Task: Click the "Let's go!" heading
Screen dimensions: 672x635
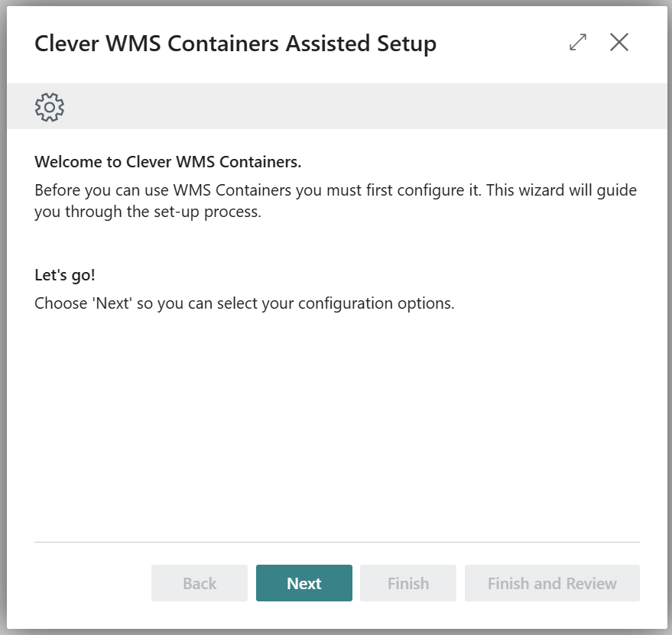Action: [x=65, y=275]
